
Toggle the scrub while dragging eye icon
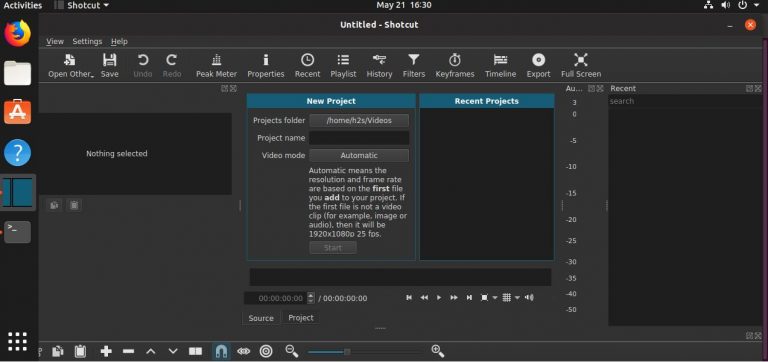point(243,351)
